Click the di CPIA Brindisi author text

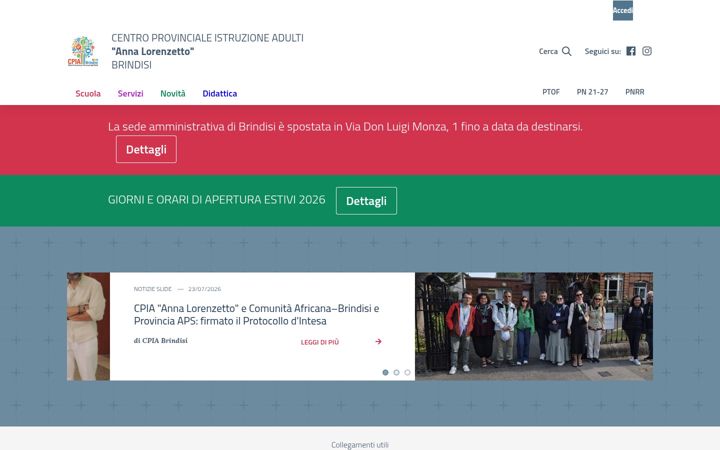(161, 341)
